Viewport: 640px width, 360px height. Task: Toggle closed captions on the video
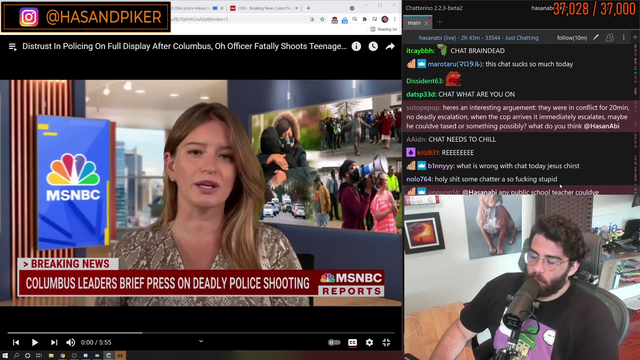tap(352, 342)
